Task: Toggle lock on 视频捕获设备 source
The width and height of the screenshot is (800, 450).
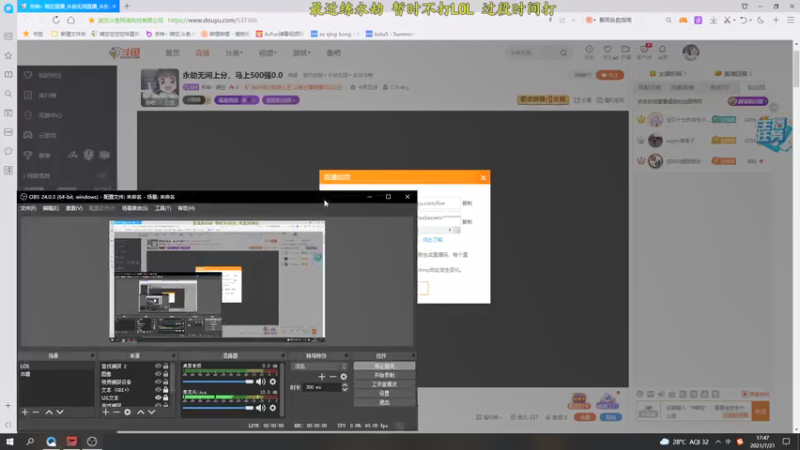Action: coord(165,382)
